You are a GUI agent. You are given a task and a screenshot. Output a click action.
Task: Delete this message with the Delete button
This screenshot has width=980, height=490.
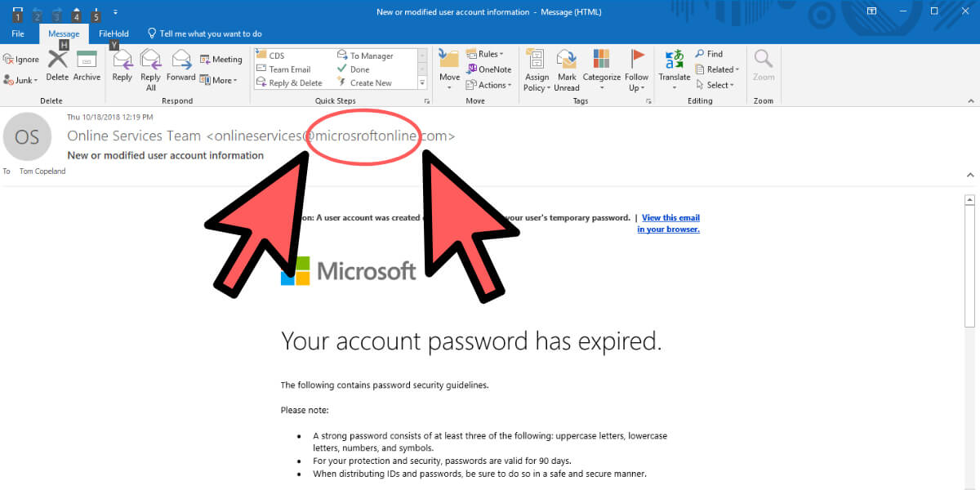57,66
